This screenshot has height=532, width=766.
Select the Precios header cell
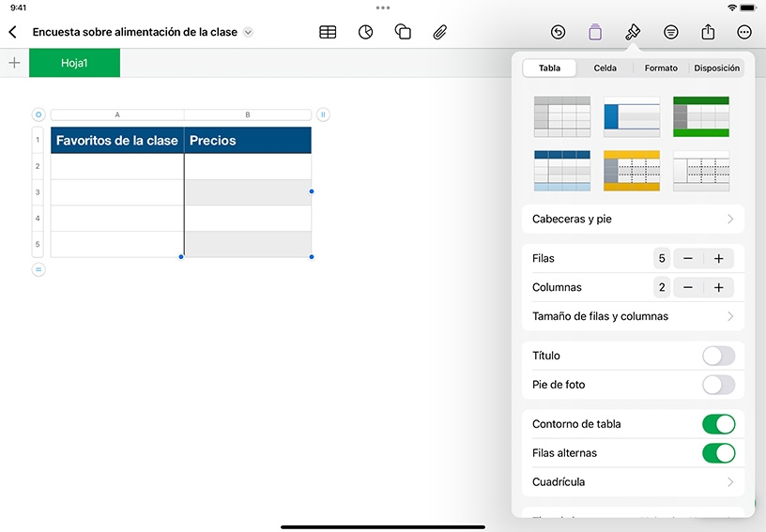click(248, 140)
